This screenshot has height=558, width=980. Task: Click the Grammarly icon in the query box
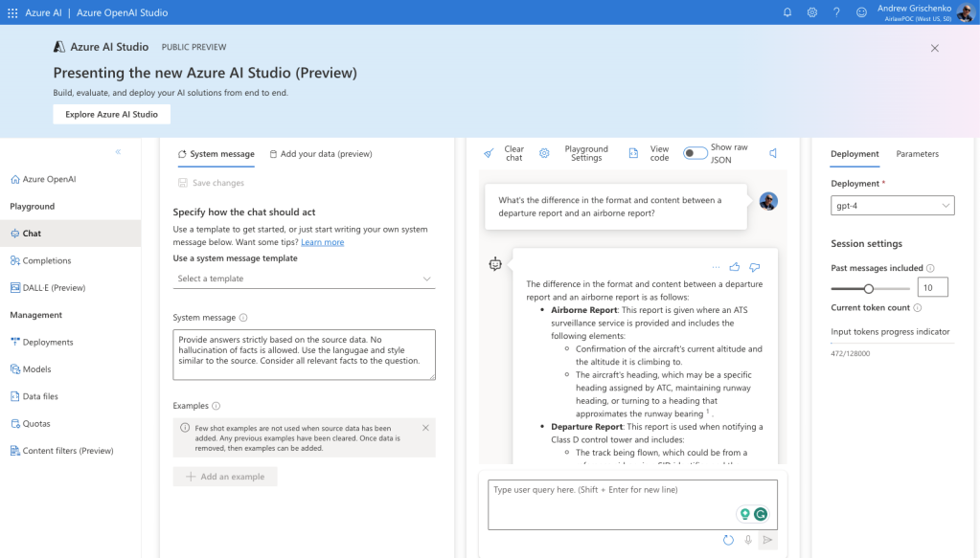(761, 514)
